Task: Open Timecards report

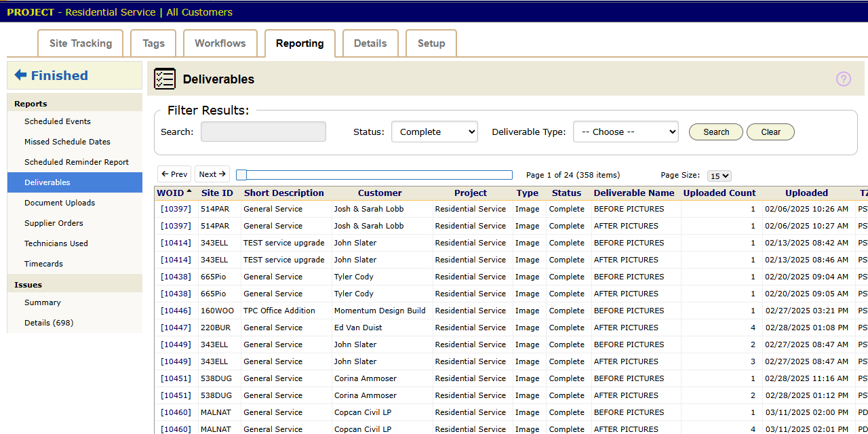Action: click(x=43, y=264)
